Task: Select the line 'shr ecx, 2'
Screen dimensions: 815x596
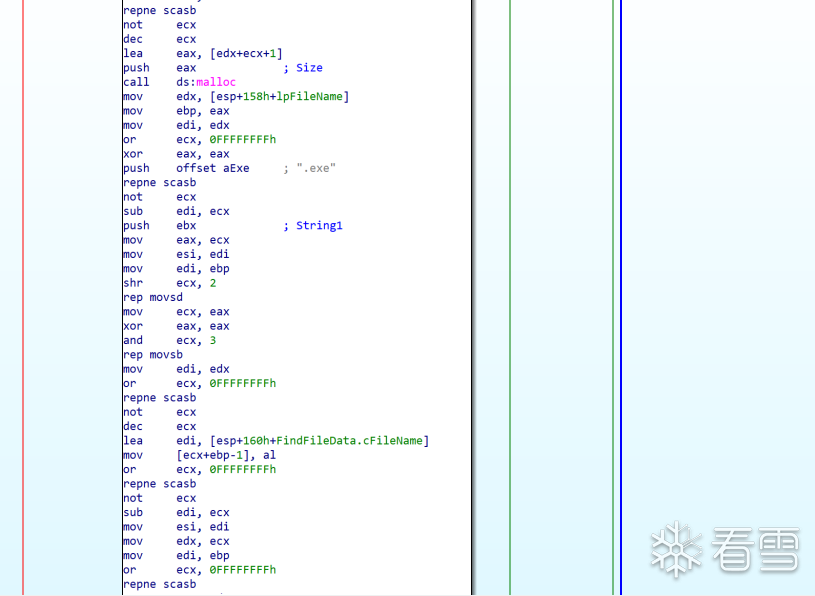Action: (169, 283)
